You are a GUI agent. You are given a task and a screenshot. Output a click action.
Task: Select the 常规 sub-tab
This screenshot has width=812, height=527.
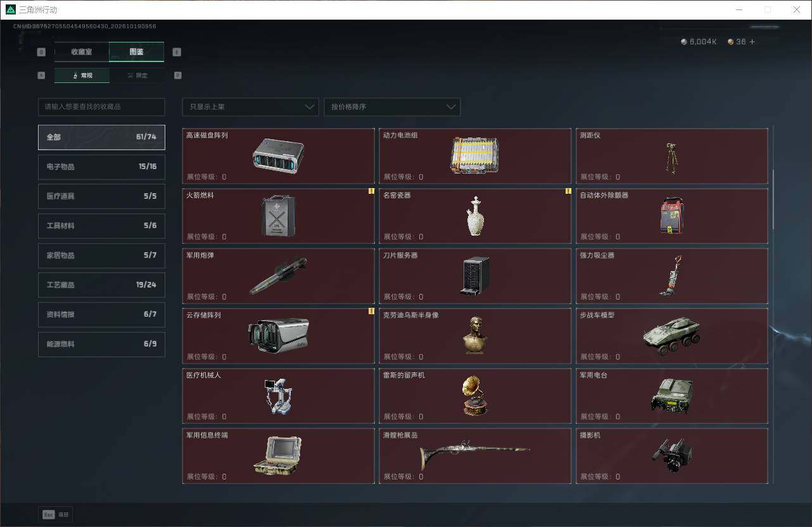pyautogui.click(x=82, y=75)
